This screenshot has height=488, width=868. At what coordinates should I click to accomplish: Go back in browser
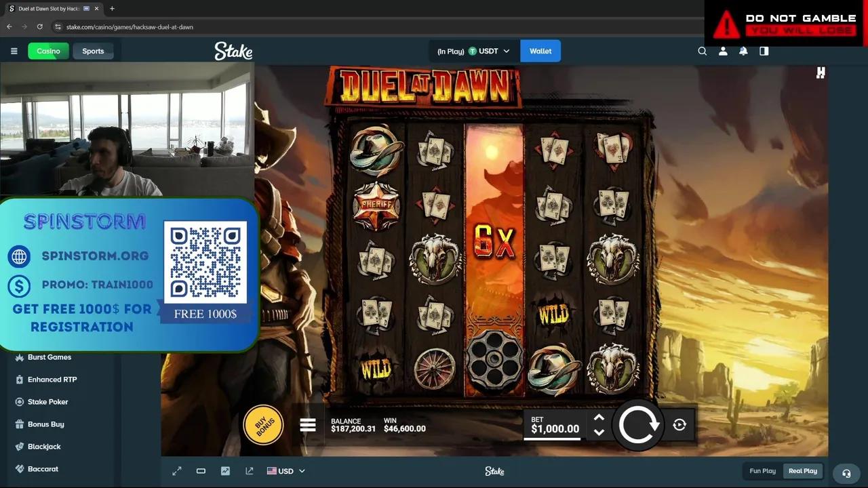pyautogui.click(x=9, y=26)
